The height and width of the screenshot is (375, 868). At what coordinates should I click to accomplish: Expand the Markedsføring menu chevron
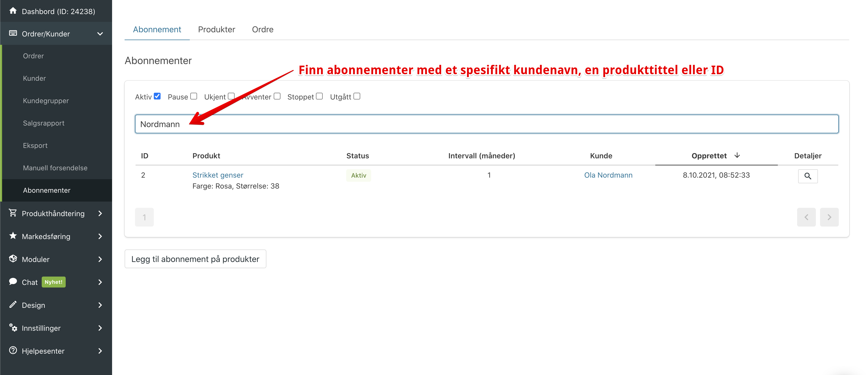pos(100,236)
